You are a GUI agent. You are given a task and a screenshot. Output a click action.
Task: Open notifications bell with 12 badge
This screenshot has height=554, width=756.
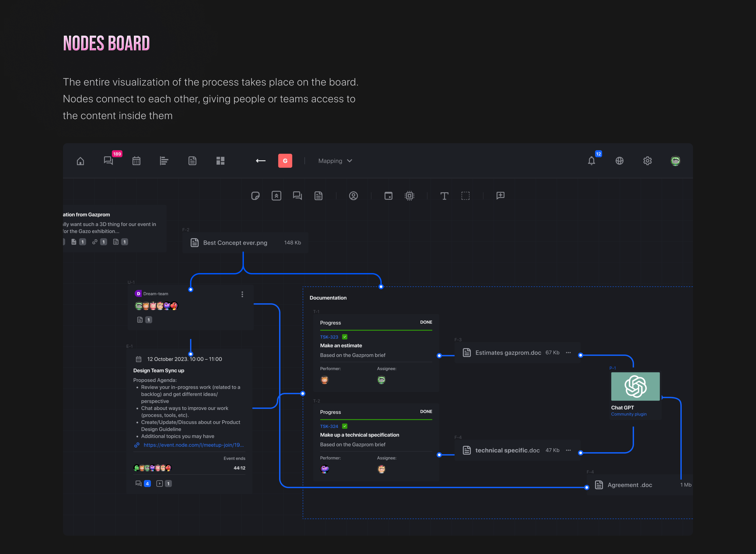pos(592,161)
